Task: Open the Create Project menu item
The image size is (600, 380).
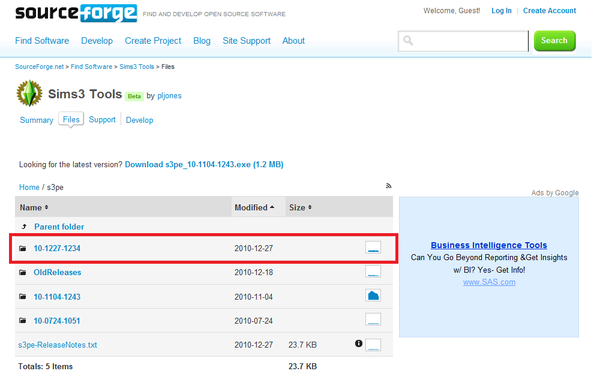Action: coord(153,41)
